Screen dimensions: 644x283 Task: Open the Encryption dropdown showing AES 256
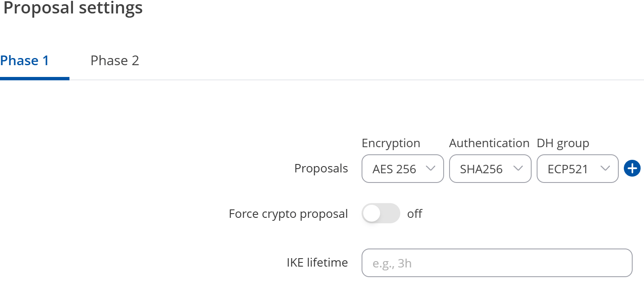coord(402,169)
